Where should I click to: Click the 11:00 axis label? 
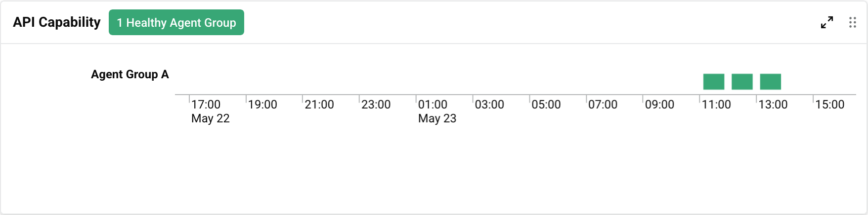pos(716,105)
